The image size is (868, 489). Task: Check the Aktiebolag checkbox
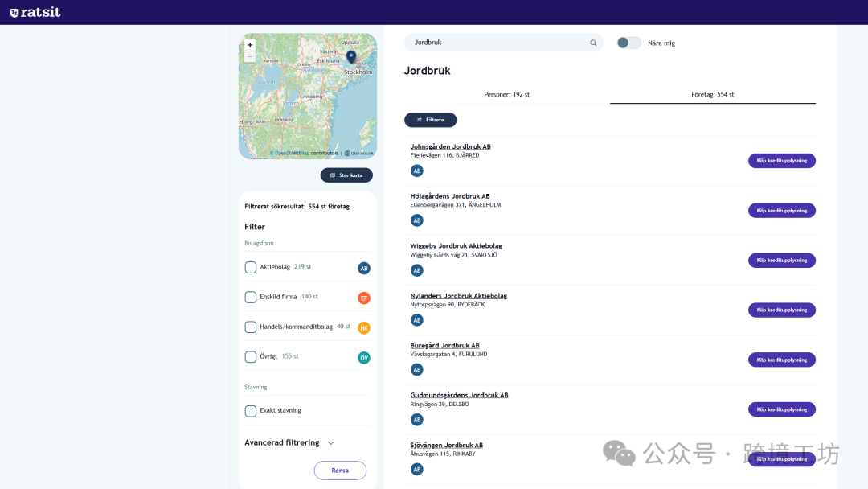251,267
